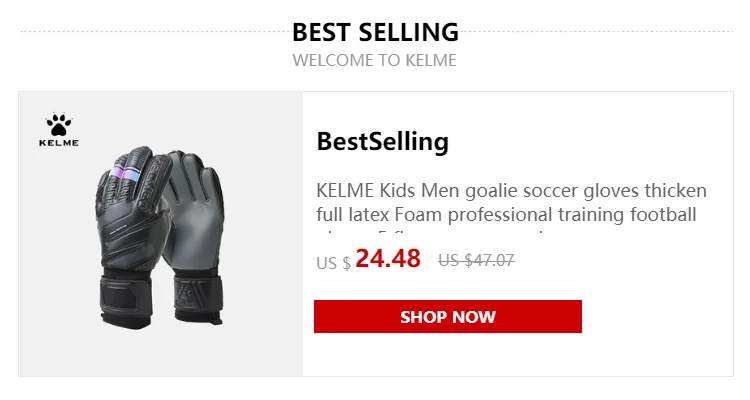The height and width of the screenshot is (400, 750).
Task: Click the wrist strap of left glove
Action: click(125, 297)
